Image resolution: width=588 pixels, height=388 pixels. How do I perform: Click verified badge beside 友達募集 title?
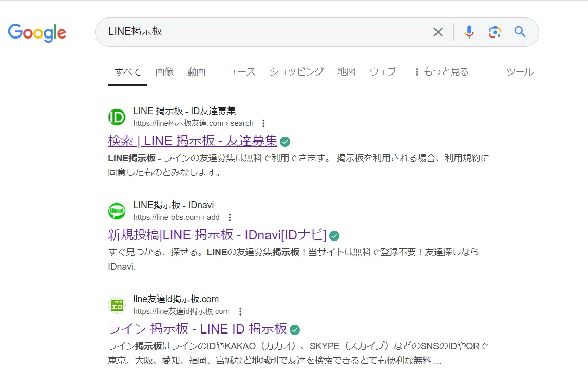[x=285, y=142]
